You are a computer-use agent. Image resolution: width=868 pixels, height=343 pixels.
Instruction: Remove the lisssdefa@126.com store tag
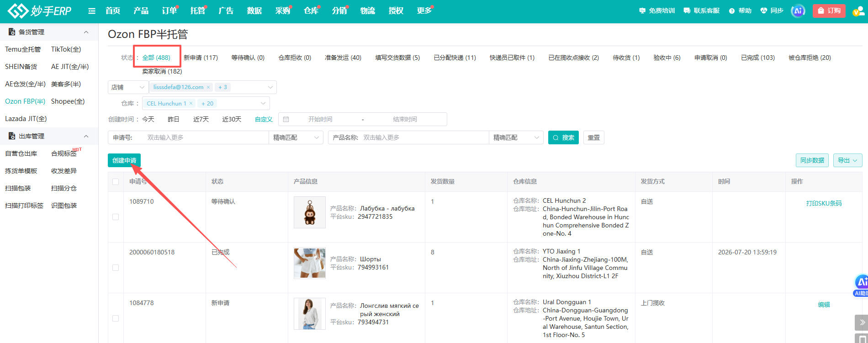click(208, 87)
